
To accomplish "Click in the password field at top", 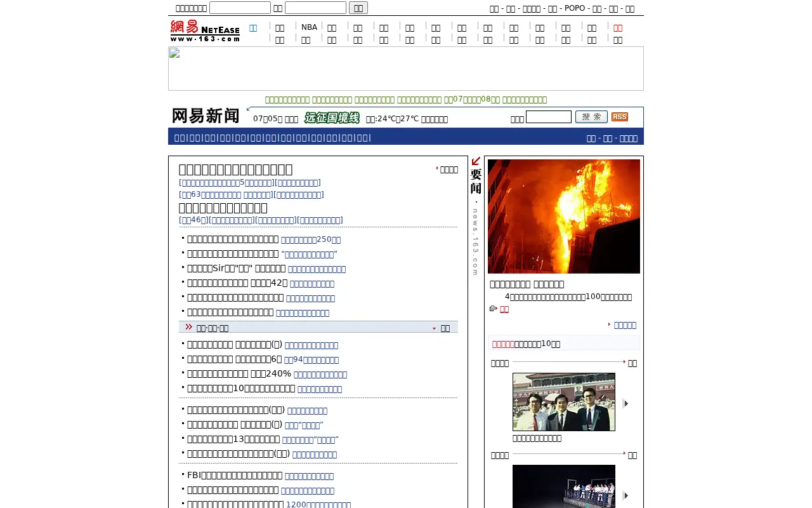I will (x=315, y=8).
